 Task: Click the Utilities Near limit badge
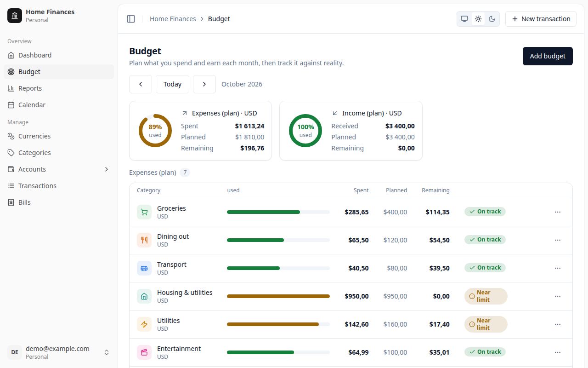click(x=486, y=324)
